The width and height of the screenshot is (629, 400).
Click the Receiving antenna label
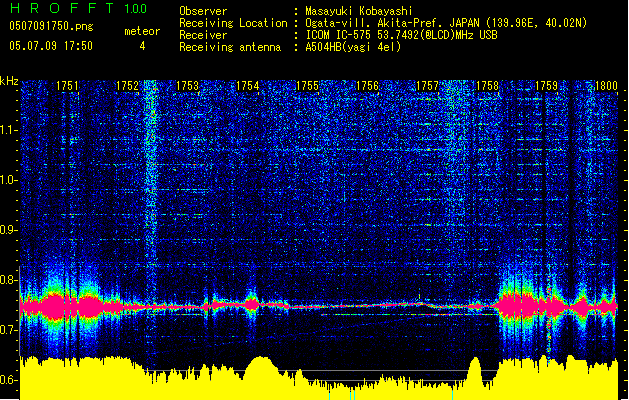click(x=230, y=47)
